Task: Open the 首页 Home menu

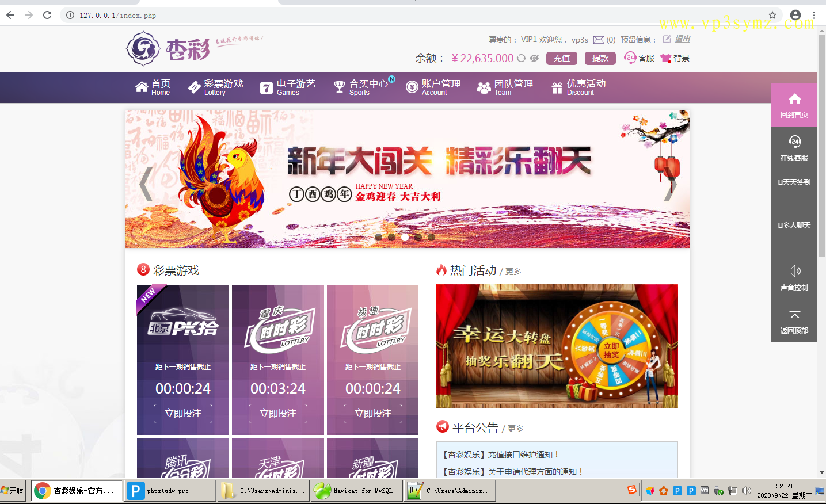Action: pos(153,87)
